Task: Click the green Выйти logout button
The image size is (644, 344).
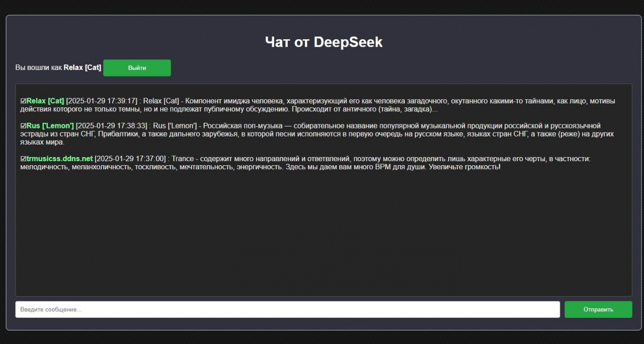Action: [137, 68]
